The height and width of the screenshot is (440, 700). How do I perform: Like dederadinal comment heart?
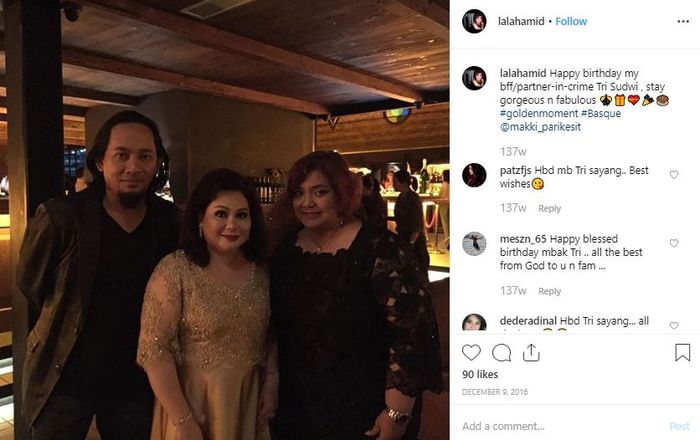[x=674, y=325]
